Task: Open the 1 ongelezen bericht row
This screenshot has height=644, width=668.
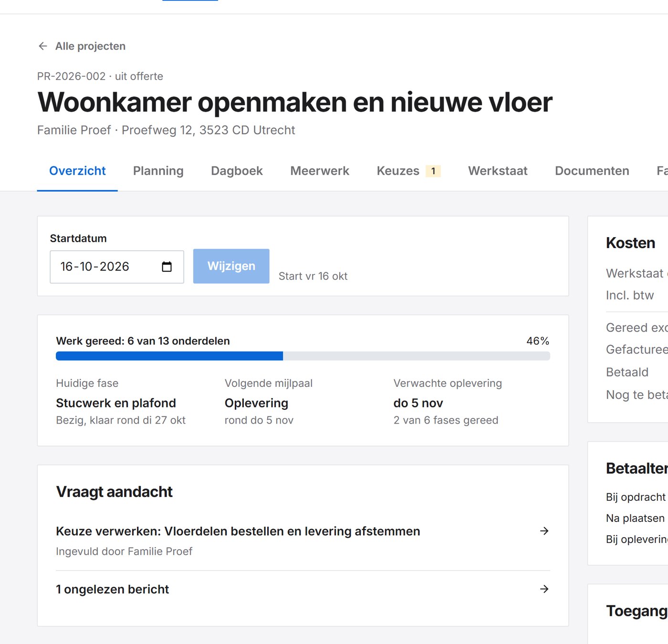Action: click(x=303, y=589)
